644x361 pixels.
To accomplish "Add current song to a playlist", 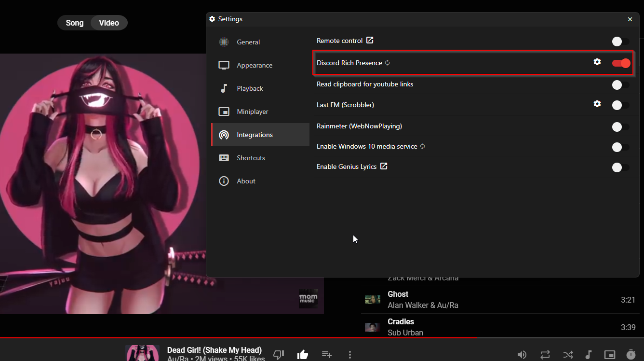I will pyautogui.click(x=326, y=354).
